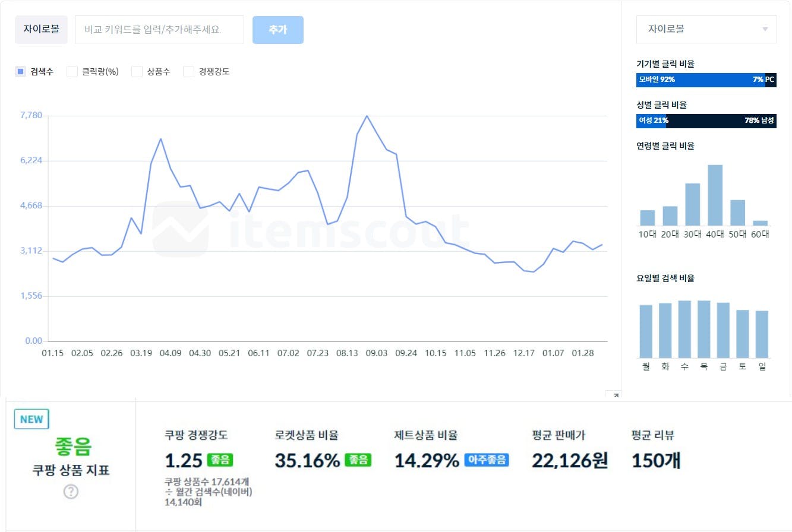Click the 10대 age bar

pos(648,218)
